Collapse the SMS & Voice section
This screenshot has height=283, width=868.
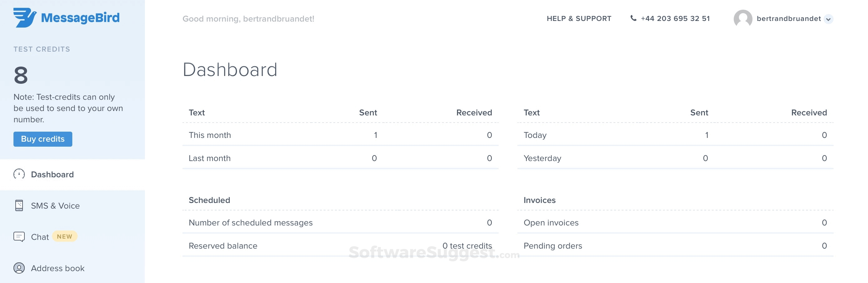(55, 205)
